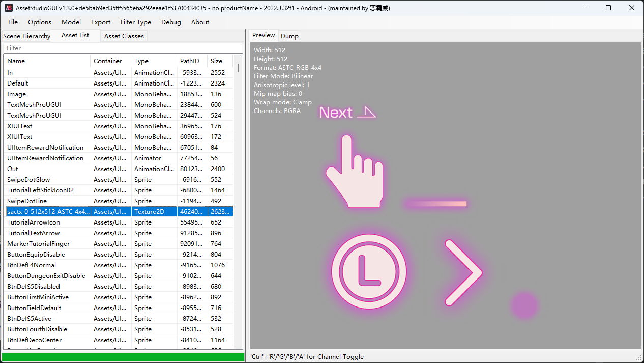Select the asset named Default
This screenshot has width=644, height=363.
[x=120, y=83]
